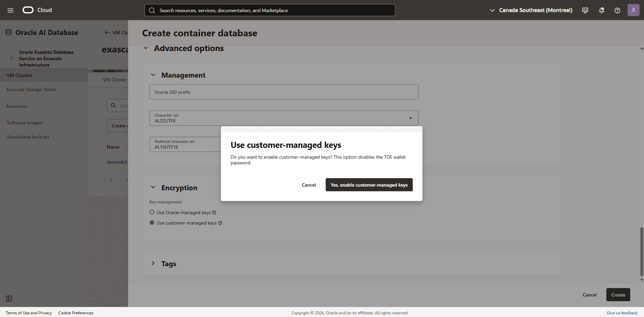Cancel the customer-managed keys dialog
The image size is (644, 317).
[x=309, y=185]
